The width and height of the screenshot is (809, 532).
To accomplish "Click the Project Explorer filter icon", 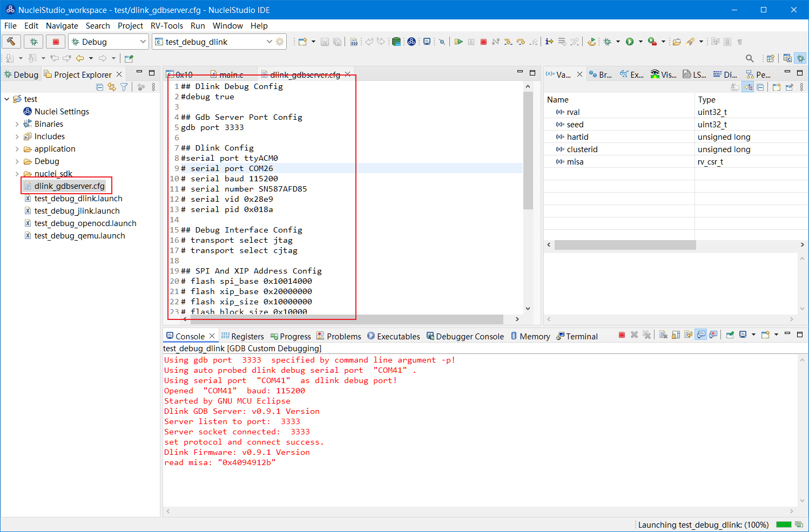I will pos(124,87).
